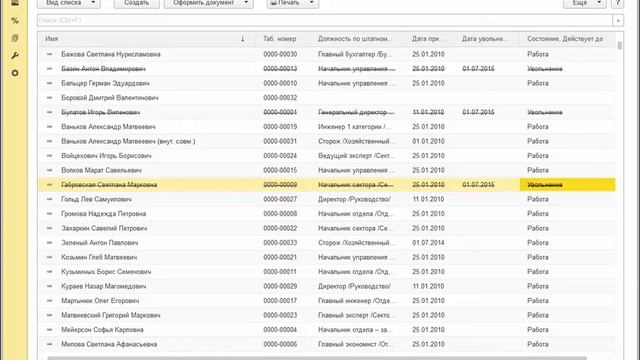This screenshot has width=640, height=360.
Task: Click the row marker icon for Войцехович Игорь Борисович
Action: point(50,156)
